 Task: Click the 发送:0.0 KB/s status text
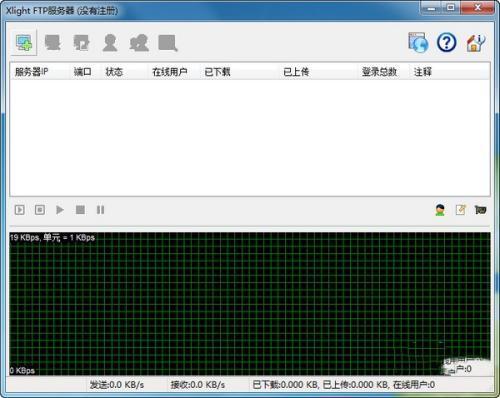(x=117, y=385)
